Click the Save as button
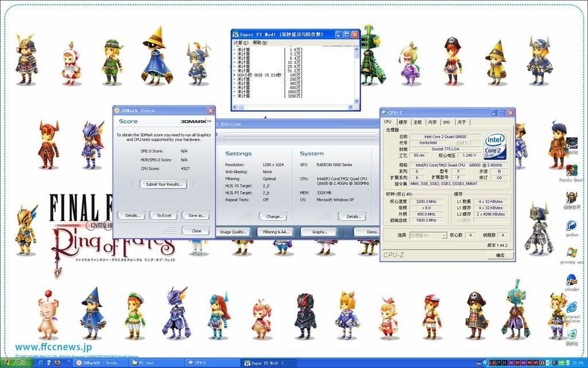The width and height of the screenshot is (588, 368). [x=196, y=216]
